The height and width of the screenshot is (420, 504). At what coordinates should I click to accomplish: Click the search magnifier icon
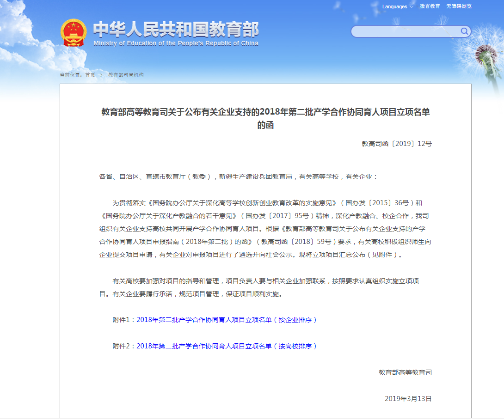464,31
